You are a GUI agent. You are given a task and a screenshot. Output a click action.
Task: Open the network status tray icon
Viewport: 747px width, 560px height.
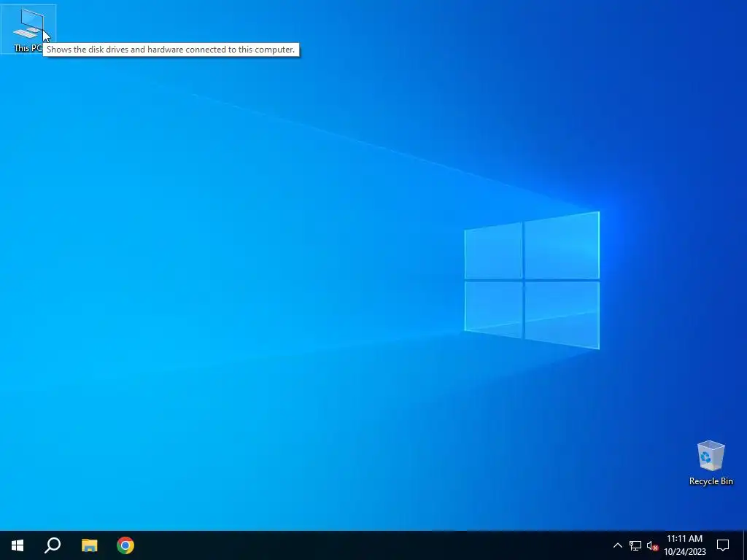(635, 545)
